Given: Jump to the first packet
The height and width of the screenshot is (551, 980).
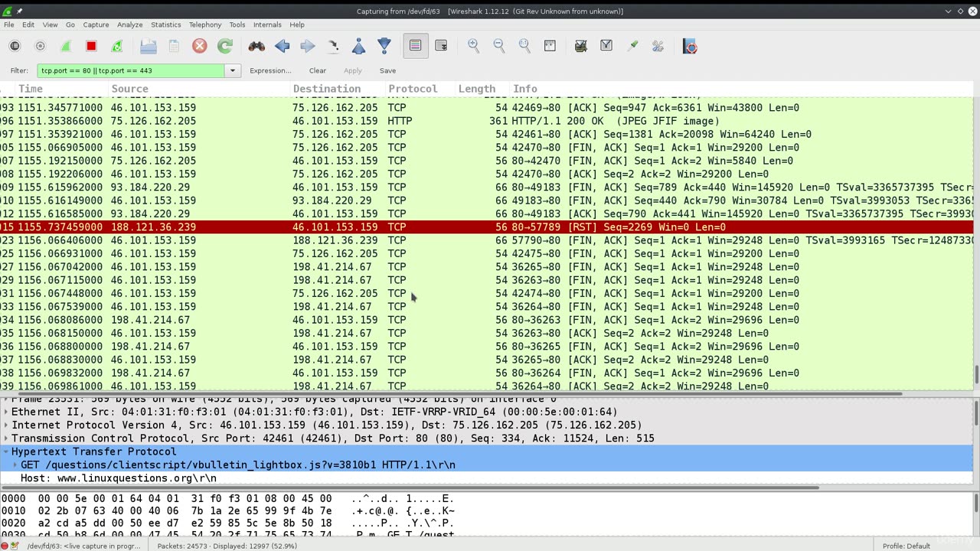Looking at the screenshot, I should [x=358, y=46].
